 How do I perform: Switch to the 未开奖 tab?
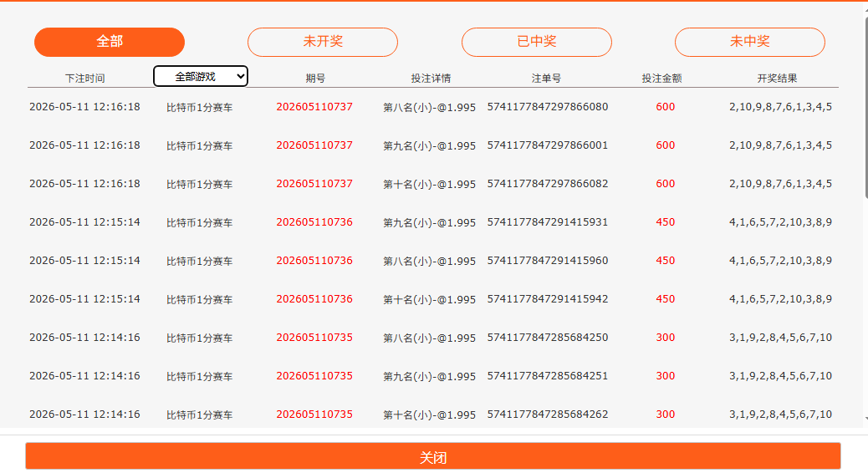tap(323, 42)
